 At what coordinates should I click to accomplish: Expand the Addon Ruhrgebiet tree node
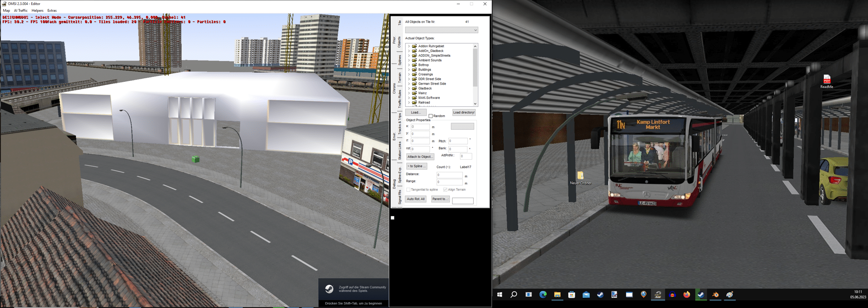[409, 46]
